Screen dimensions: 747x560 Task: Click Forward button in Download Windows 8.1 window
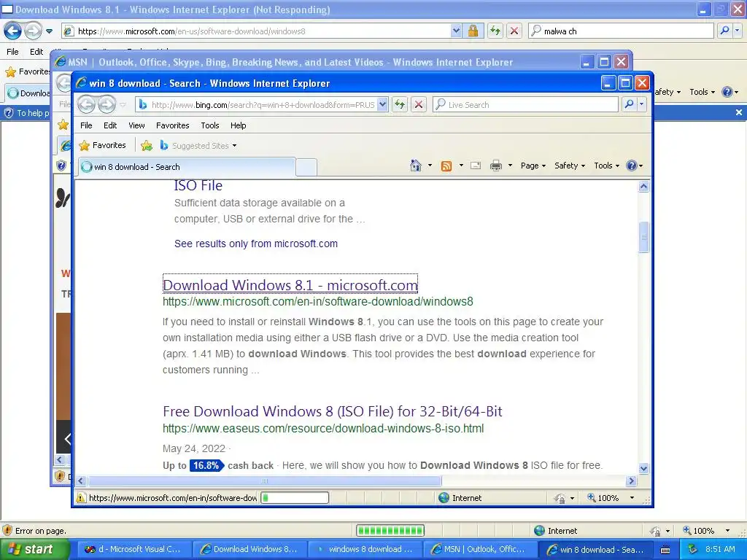point(33,31)
